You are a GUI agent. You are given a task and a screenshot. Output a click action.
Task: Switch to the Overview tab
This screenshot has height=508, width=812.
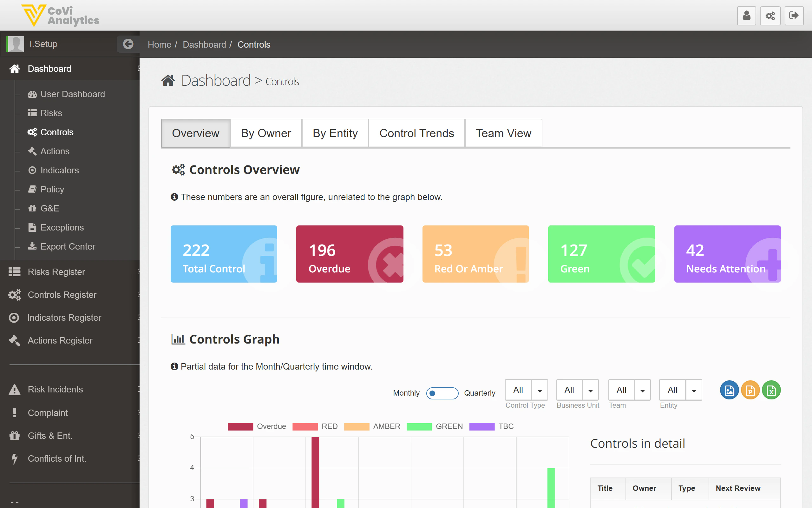[x=196, y=133]
